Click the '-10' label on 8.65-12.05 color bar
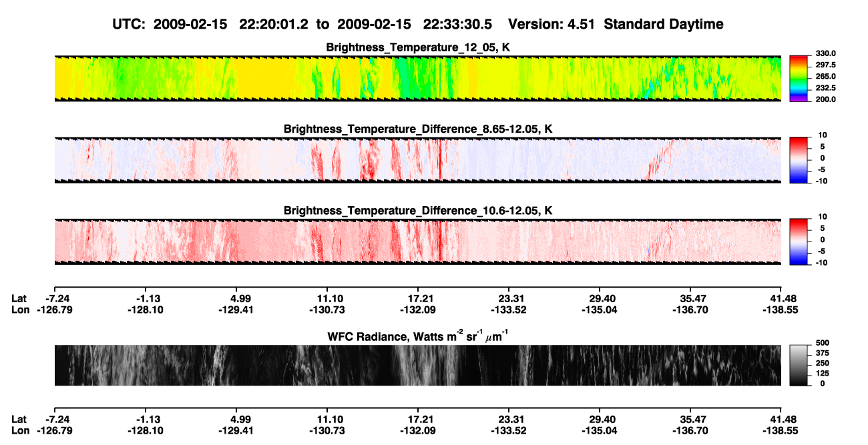The height and width of the screenshot is (445, 868). [x=821, y=181]
